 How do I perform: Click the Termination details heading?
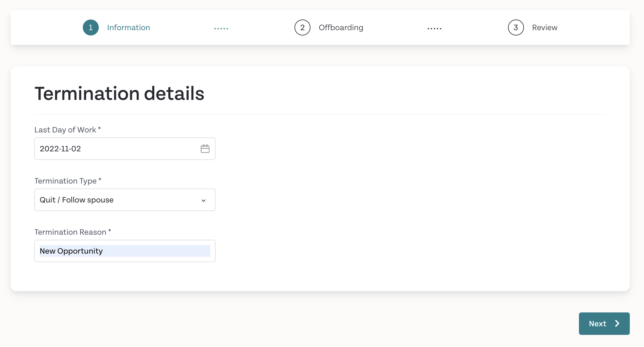click(119, 94)
